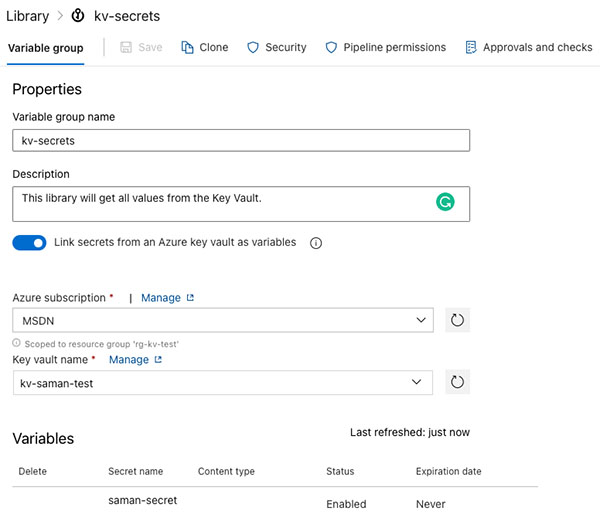The height and width of the screenshot is (528, 600).
Task: Open Pipeline permissions
Action: tap(387, 47)
